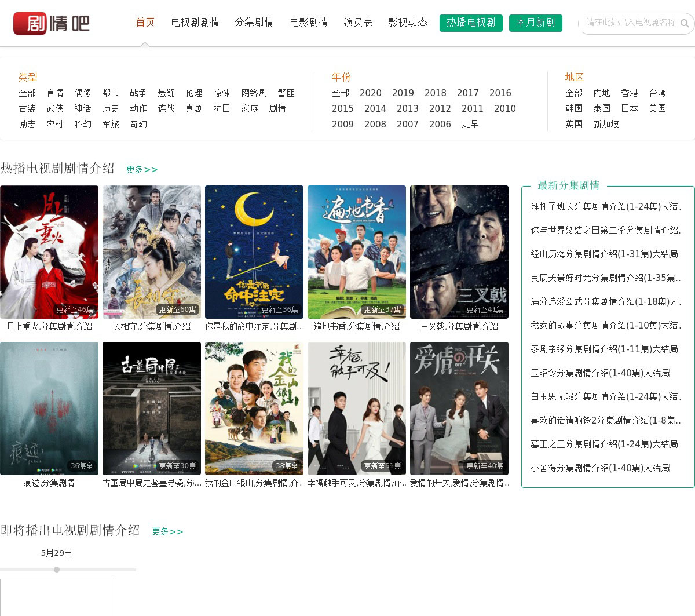Image resolution: width=695 pixels, height=616 pixels.
Task: Click the 痕迹,分集剧情 title link
Action: (49, 483)
